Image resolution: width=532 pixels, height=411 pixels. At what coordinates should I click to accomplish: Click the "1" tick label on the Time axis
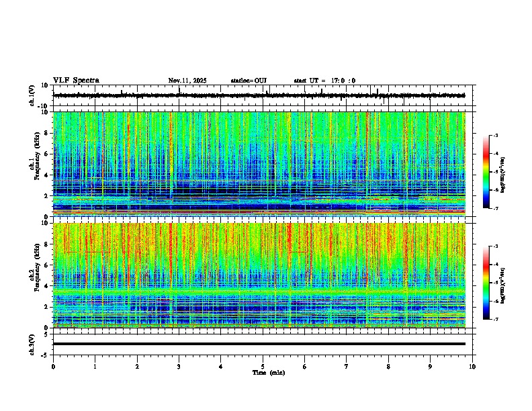tap(95, 367)
